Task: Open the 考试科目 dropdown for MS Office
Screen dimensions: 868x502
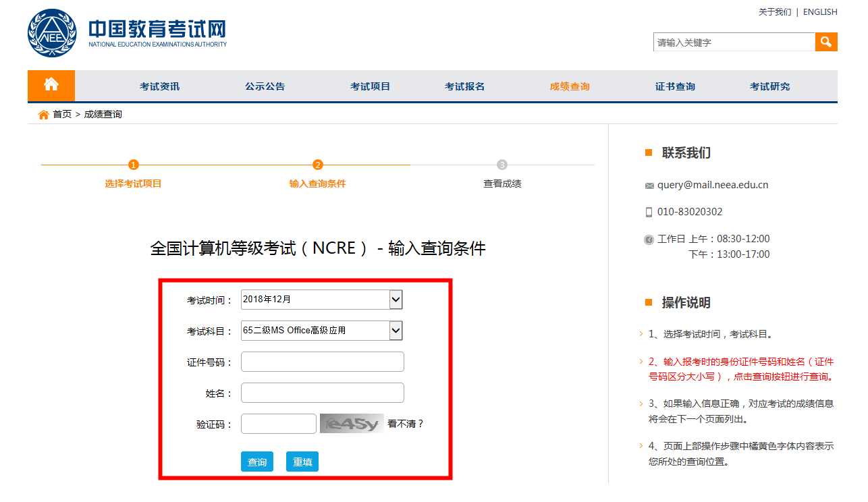Action: pyautogui.click(x=322, y=331)
